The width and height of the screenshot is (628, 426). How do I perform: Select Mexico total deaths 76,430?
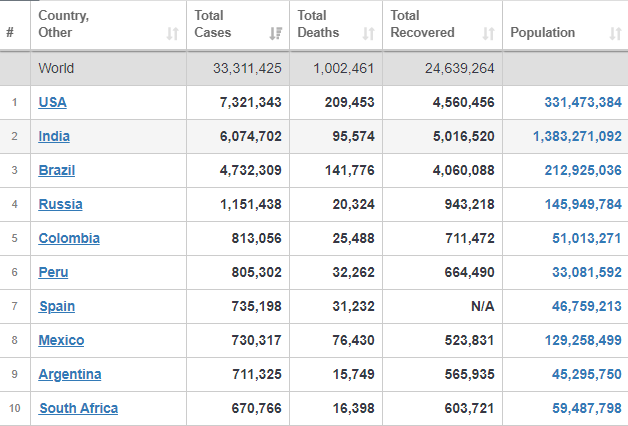click(353, 340)
